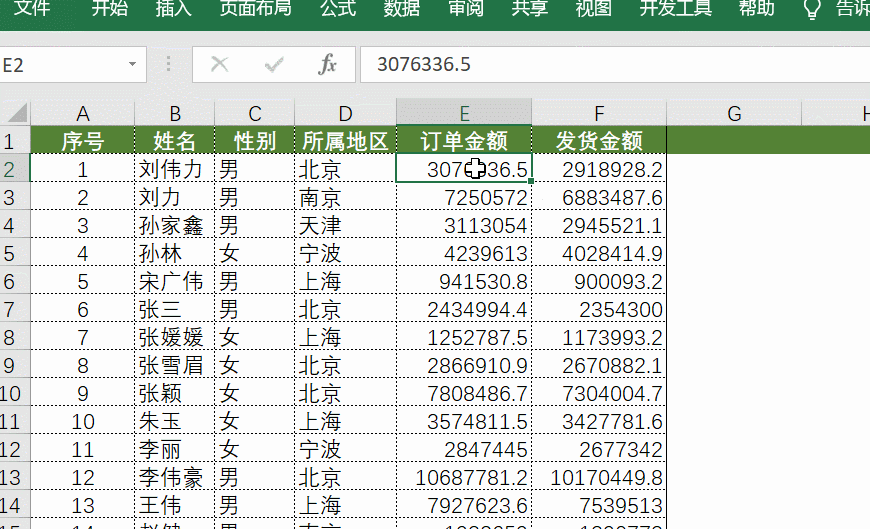Click the confirm checkmark formula icon
The image size is (870, 529).
pos(274,65)
